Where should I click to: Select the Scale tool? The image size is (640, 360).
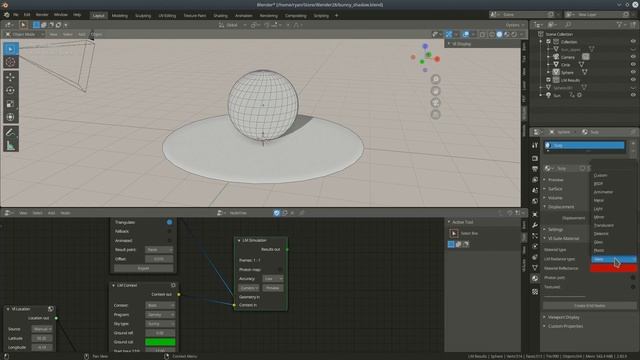[11, 104]
